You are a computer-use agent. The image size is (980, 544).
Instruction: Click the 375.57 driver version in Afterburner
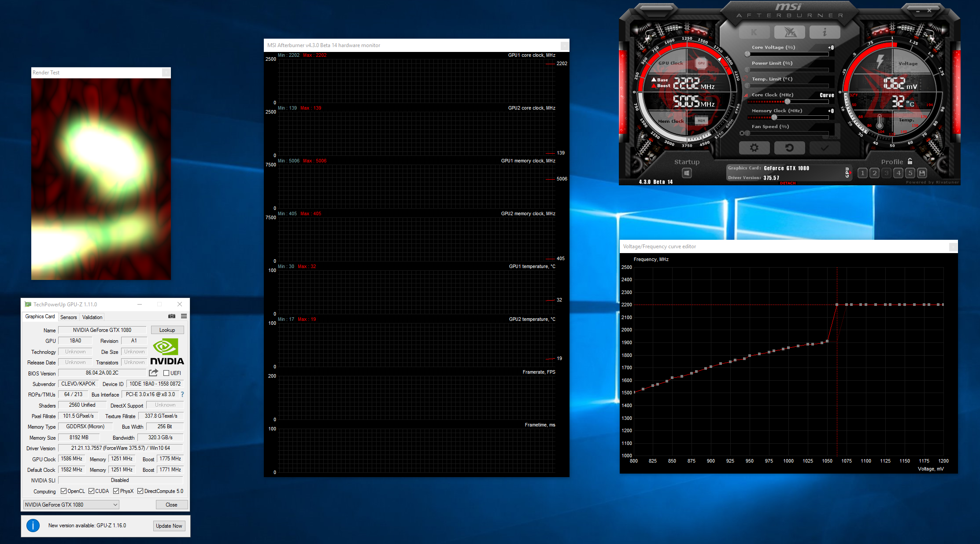771,178
